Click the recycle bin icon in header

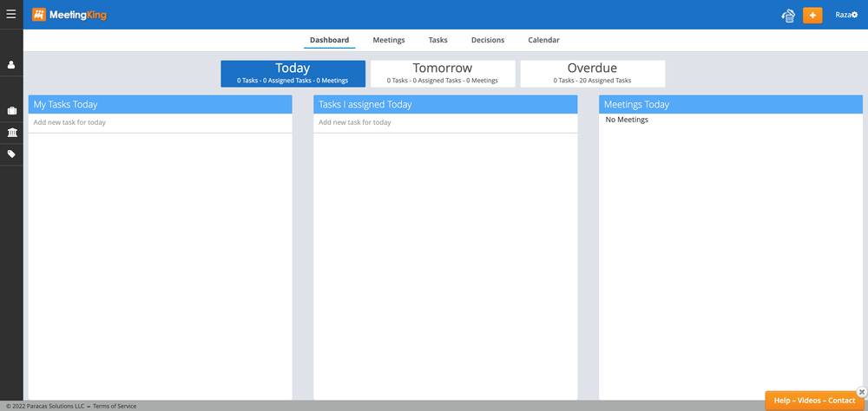(788, 16)
